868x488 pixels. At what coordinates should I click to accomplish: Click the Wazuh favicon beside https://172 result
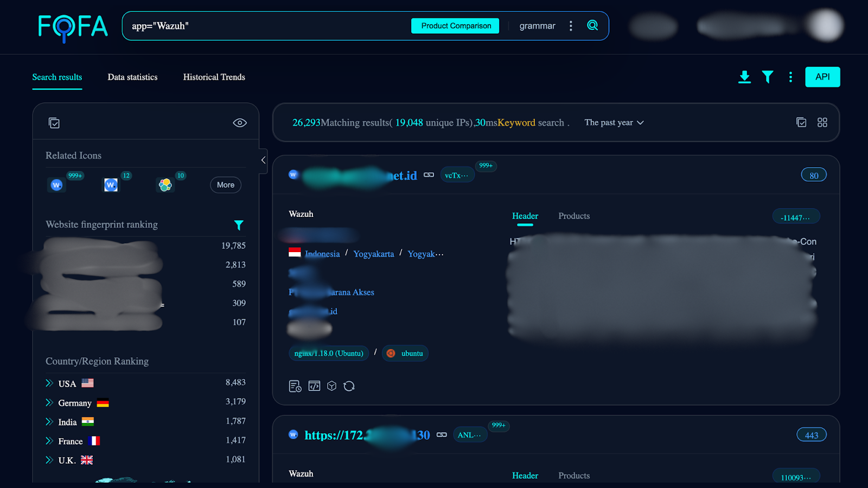click(293, 434)
